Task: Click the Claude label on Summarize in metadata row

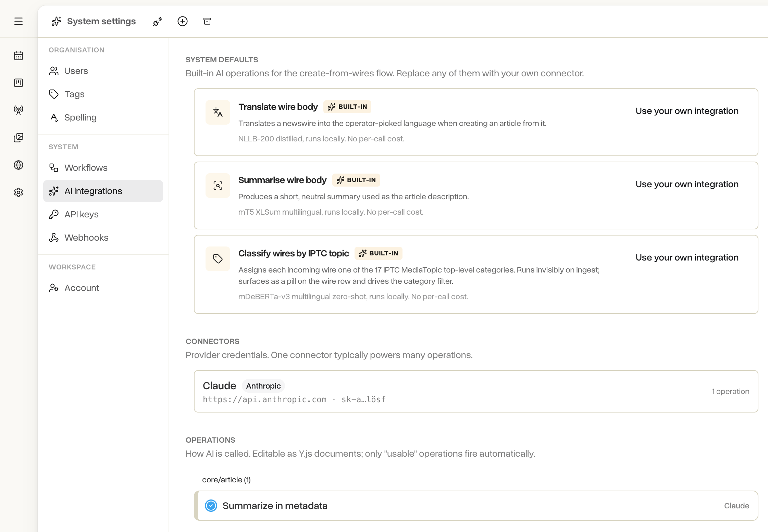Action: [736, 506]
